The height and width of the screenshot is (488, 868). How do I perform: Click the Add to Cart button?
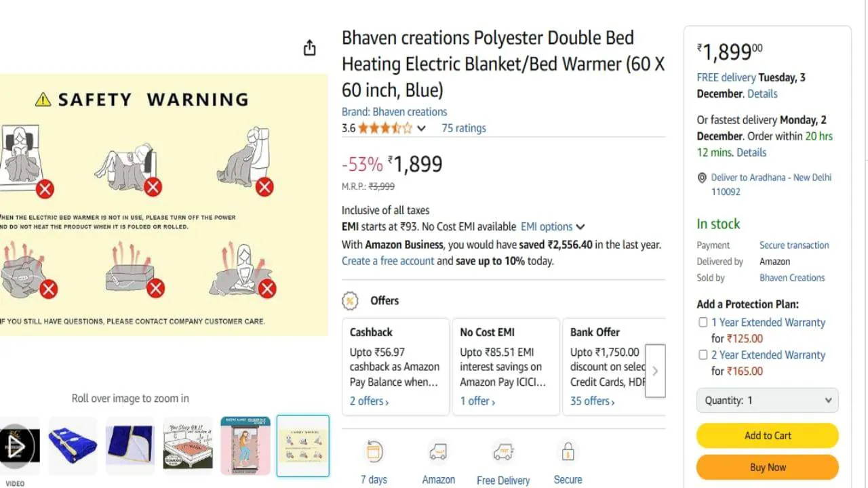[767, 435]
